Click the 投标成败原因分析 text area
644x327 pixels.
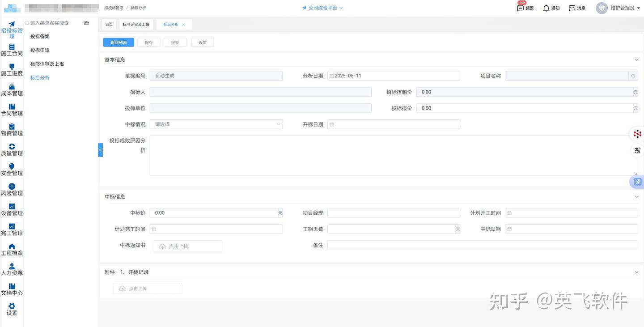pos(394,156)
